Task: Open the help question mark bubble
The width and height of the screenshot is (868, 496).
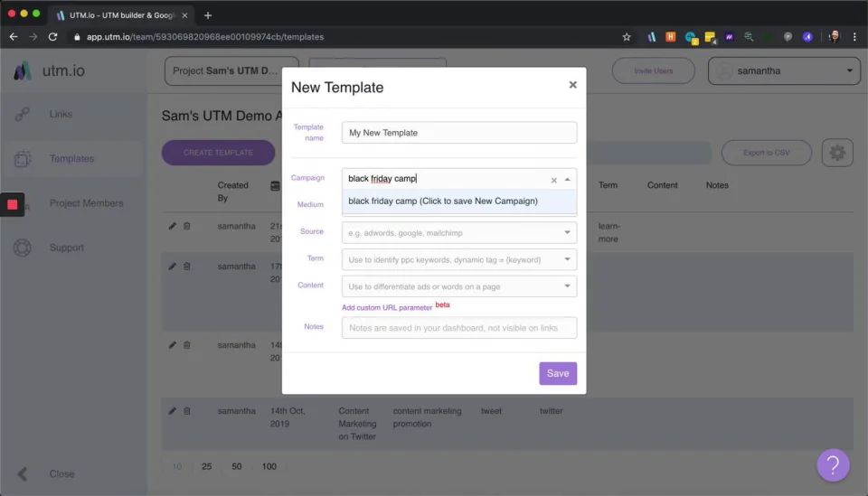Action: click(833, 465)
